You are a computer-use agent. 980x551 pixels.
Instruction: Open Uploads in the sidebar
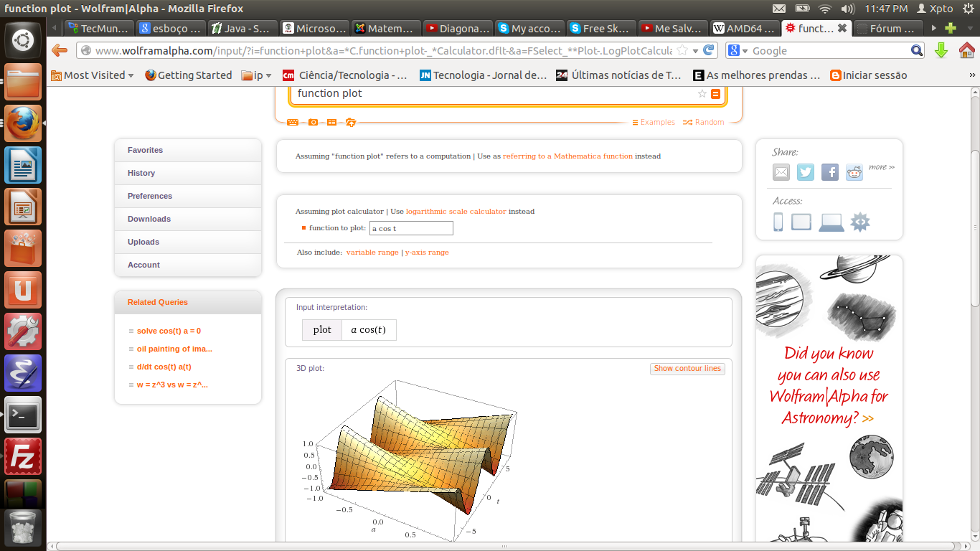(x=188, y=242)
